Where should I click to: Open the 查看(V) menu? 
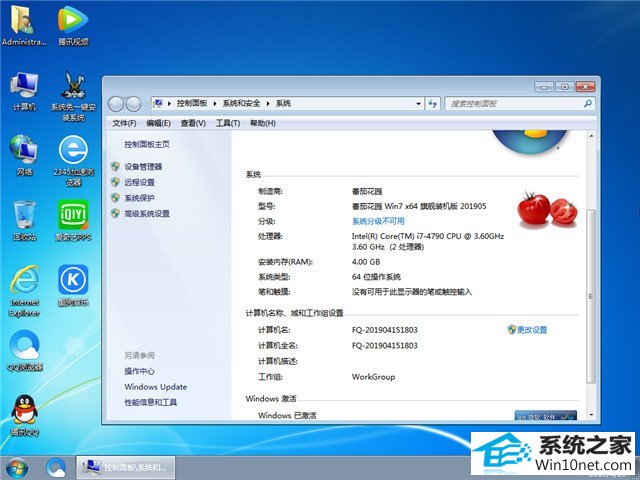(x=193, y=123)
